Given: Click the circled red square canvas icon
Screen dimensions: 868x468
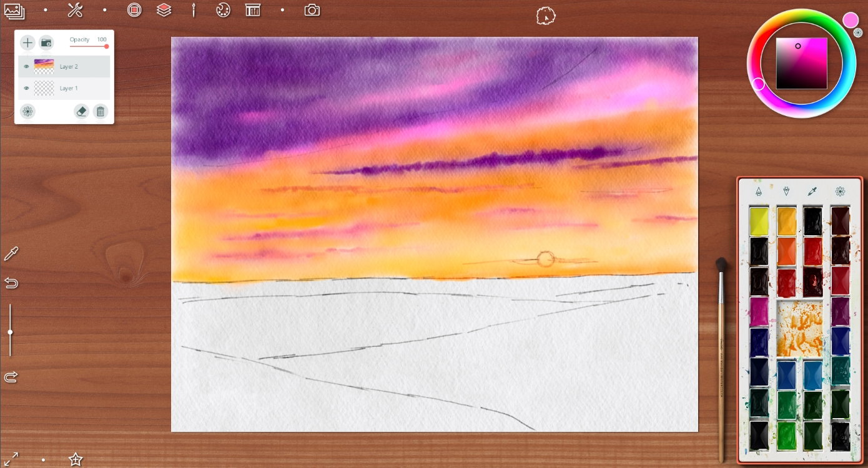Looking at the screenshot, I should (x=134, y=10).
